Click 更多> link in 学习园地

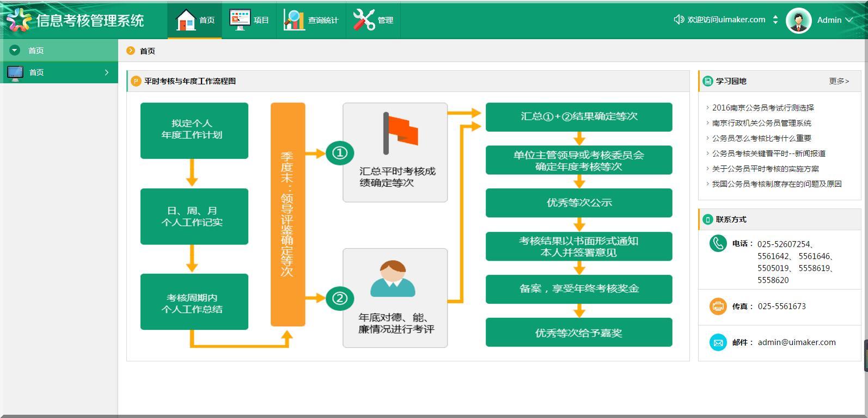pos(839,81)
